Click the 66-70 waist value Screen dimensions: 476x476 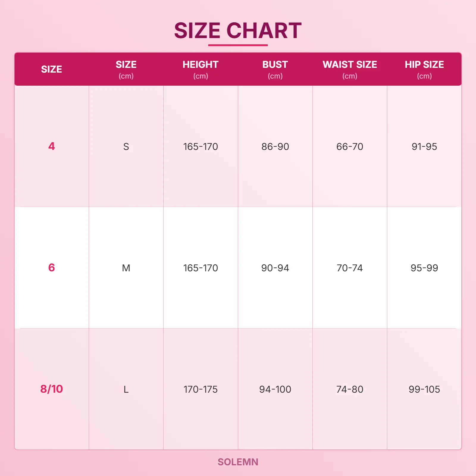350,146
